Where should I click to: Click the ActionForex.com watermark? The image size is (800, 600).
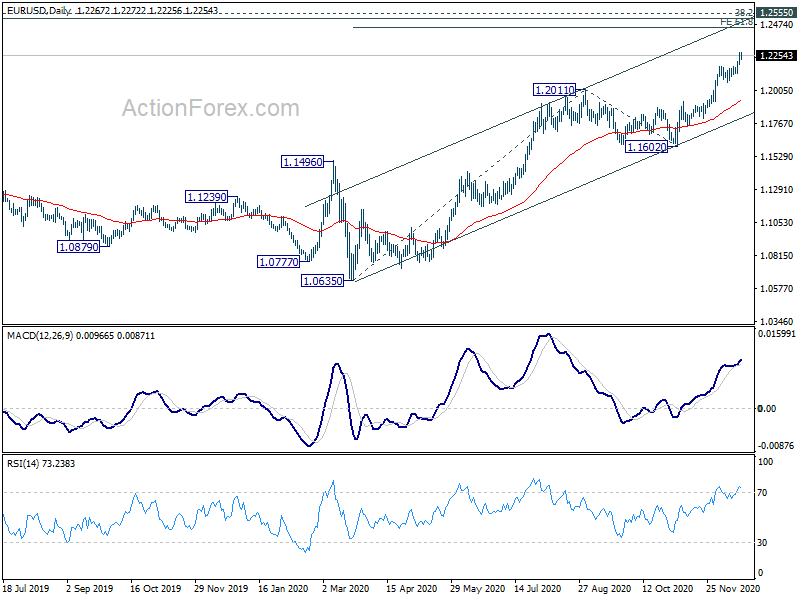[x=210, y=108]
